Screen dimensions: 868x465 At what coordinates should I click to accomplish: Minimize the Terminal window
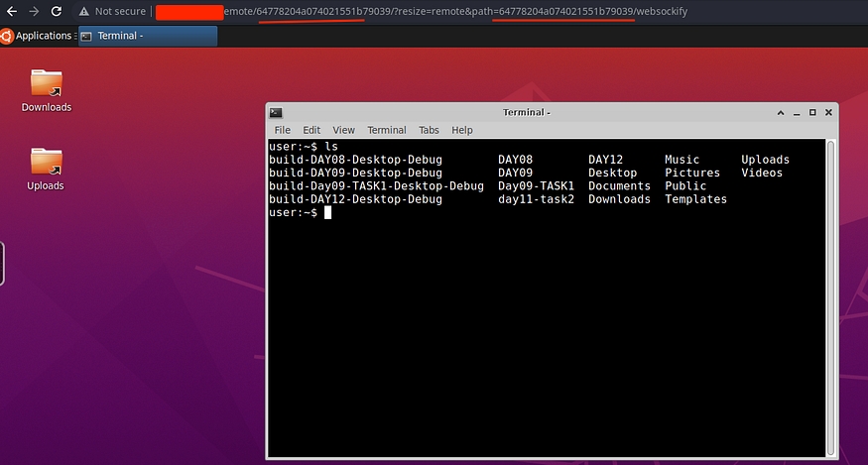click(x=795, y=113)
